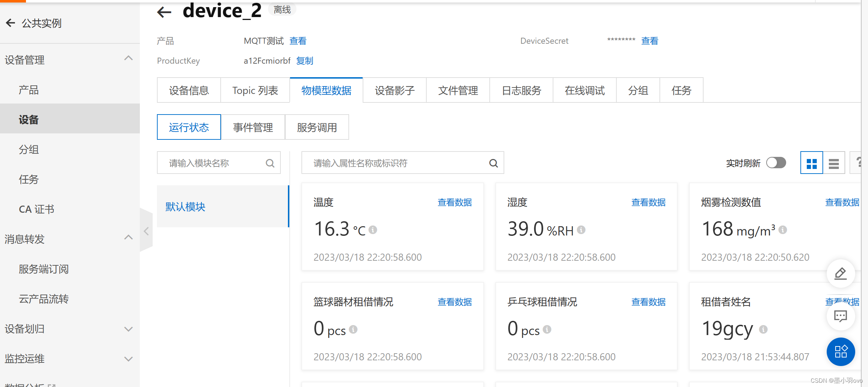
Task: Click info icon beside 温度 value
Action: 373,230
